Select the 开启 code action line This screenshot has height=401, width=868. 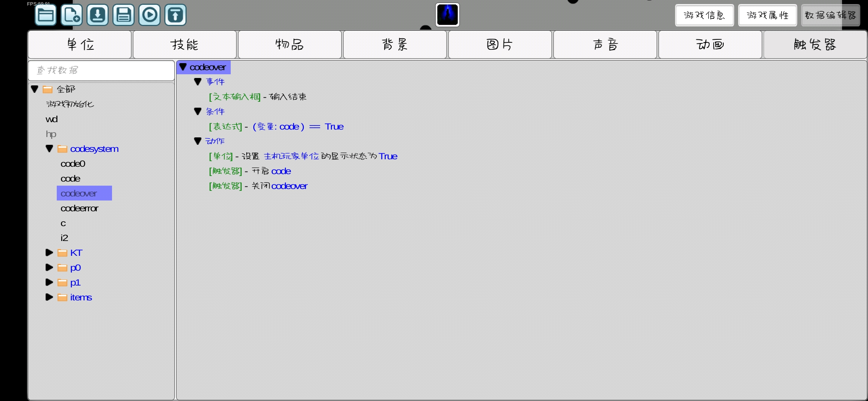click(x=250, y=171)
